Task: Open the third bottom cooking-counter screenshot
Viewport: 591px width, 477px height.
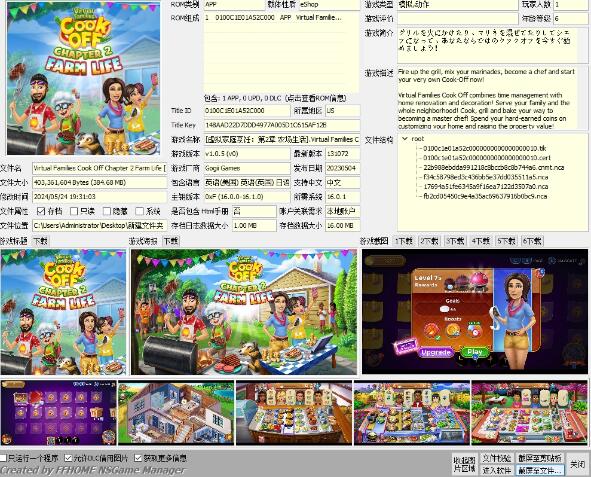Action: pyautogui.click(x=294, y=413)
